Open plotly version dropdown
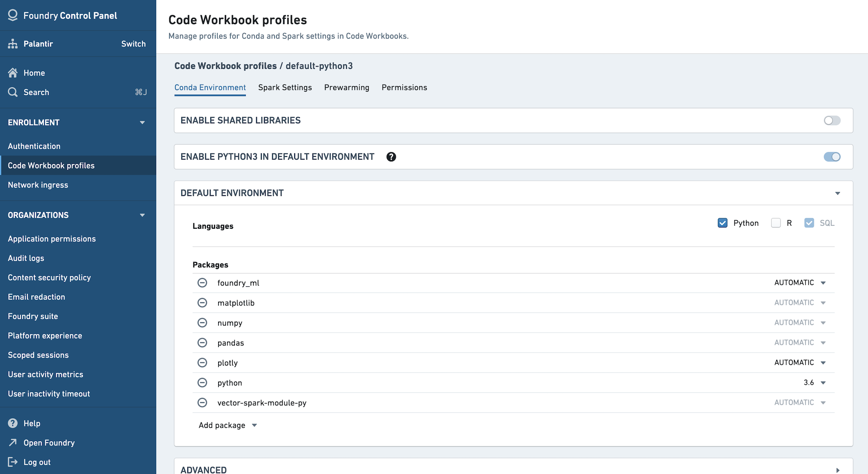868x474 pixels. tap(800, 362)
